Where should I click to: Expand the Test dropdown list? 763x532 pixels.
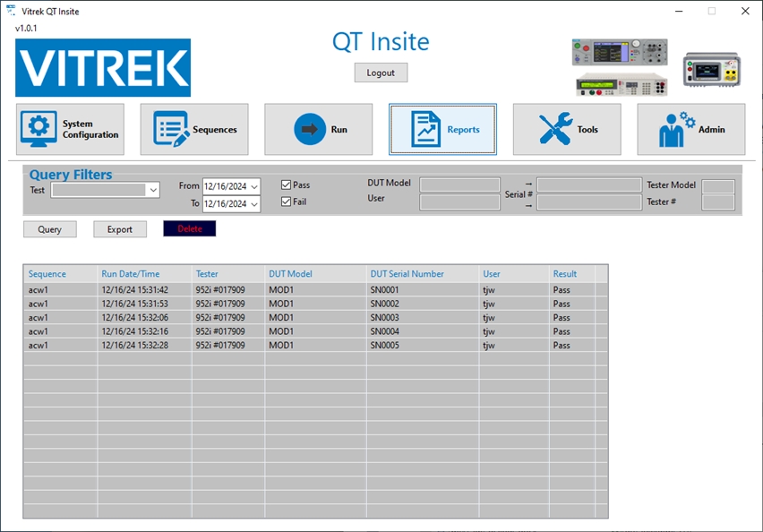click(x=152, y=190)
